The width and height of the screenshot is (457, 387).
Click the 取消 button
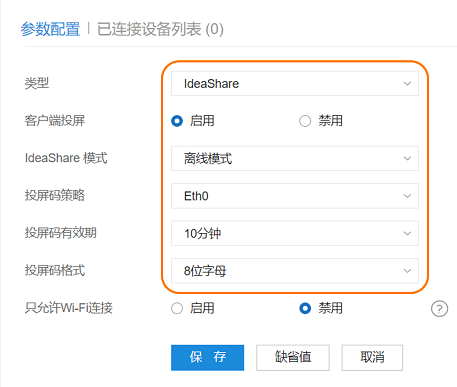372,357
